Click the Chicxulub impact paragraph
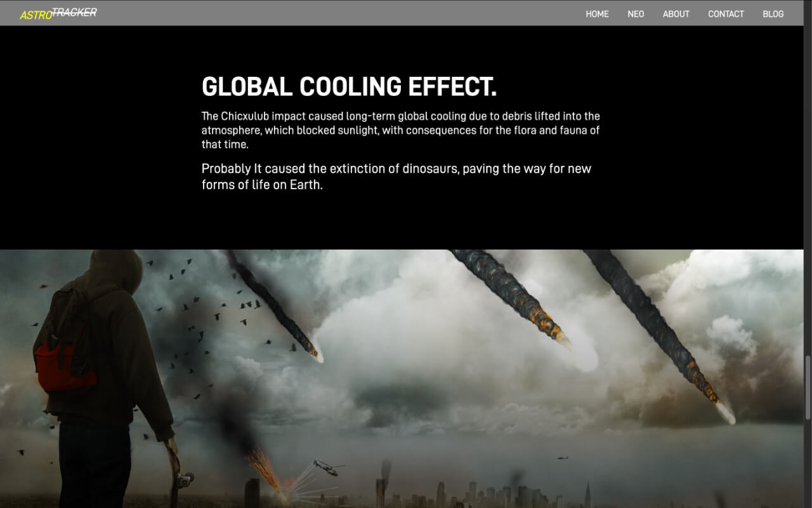The height and width of the screenshot is (508, 812). (x=400, y=130)
